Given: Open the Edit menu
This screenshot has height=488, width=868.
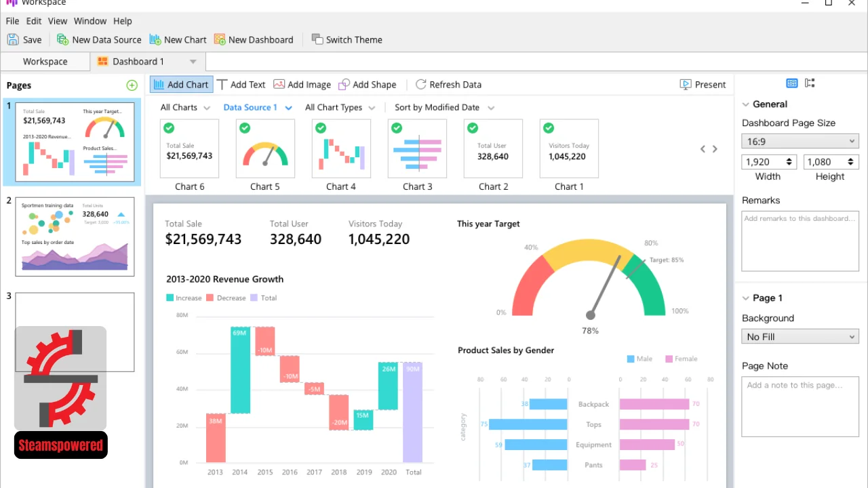Looking at the screenshot, I should (x=34, y=21).
